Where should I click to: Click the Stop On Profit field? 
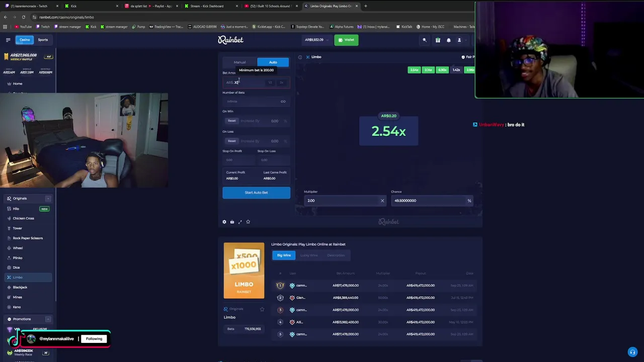[239, 160]
